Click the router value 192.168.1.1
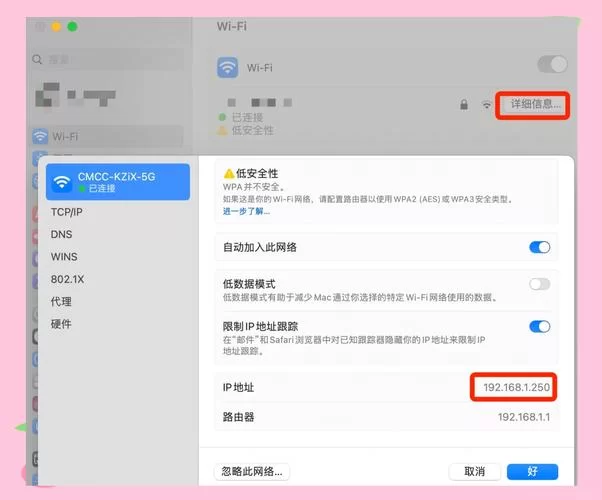The image size is (602, 500). (x=524, y=417)
